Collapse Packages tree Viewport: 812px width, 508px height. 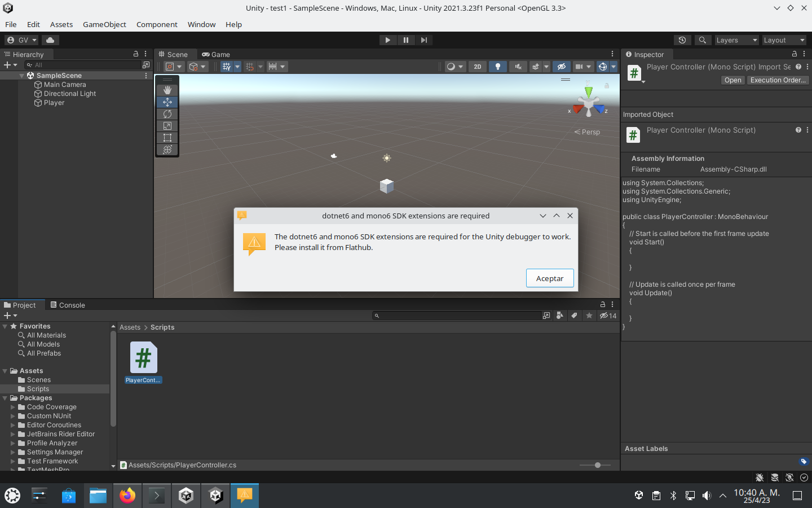tap(5, 398)
